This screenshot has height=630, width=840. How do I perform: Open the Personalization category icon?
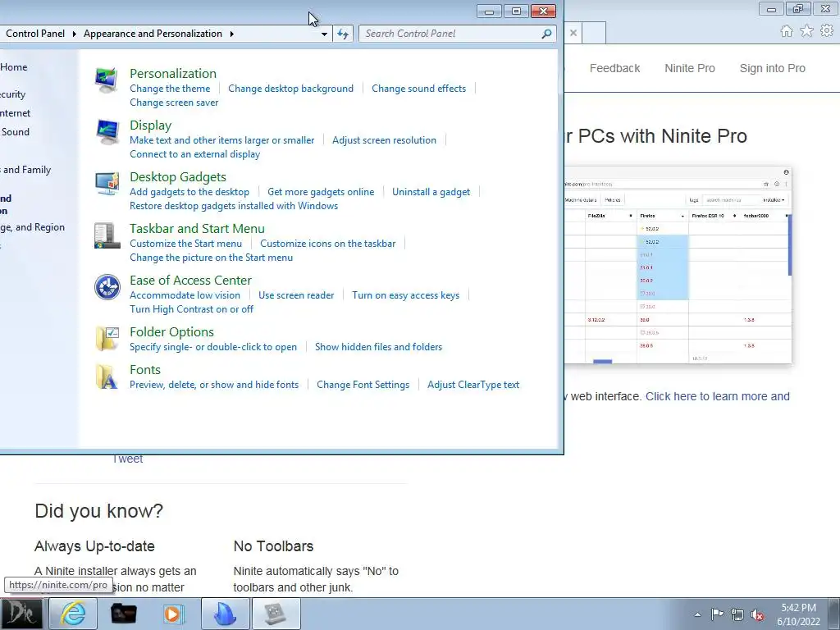(107, 80)
